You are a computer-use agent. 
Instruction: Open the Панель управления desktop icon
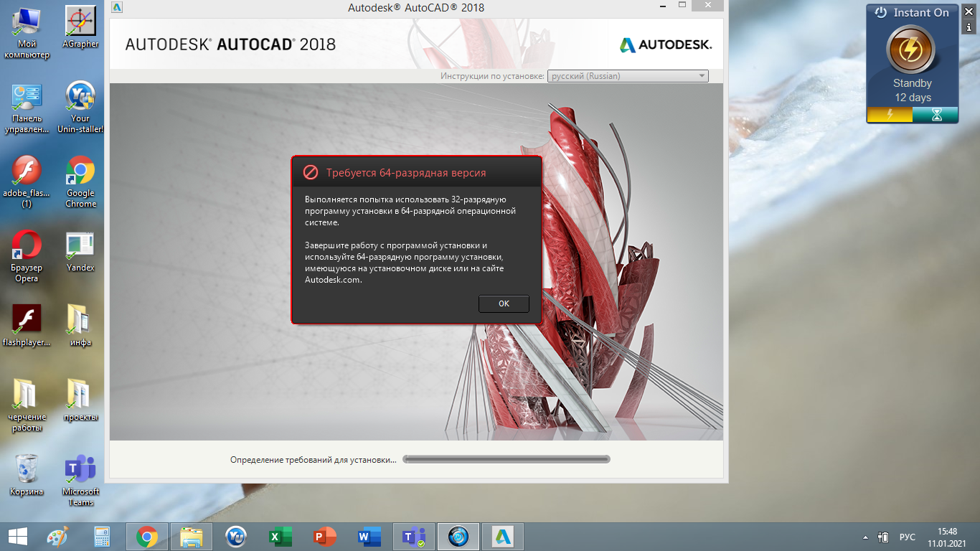tap(27, 108)
